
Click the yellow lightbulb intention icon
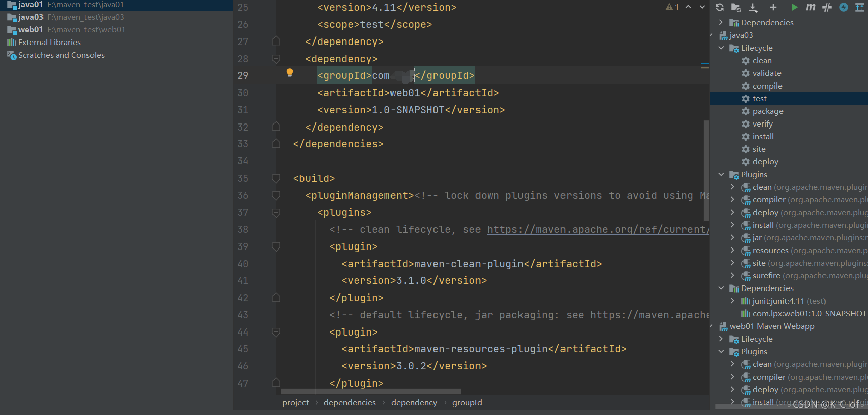(x=290, y=73)
